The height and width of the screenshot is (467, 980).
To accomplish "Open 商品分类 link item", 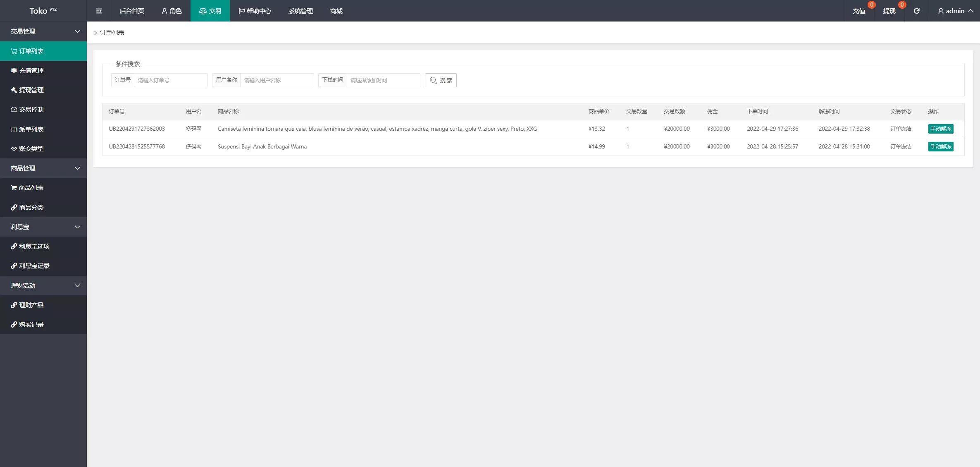I will tap(31, 207).
